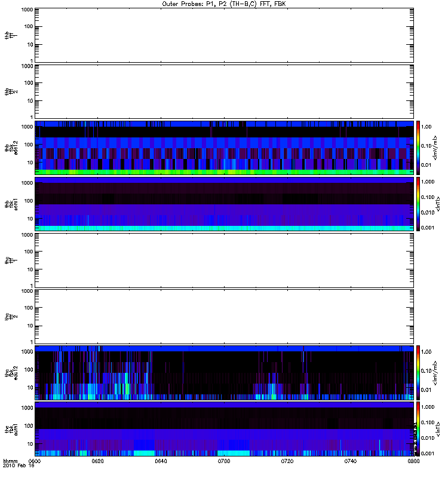Select the 0620 time axis label
The height and width of the screenshot is (478, 448).
coord(97,461)
